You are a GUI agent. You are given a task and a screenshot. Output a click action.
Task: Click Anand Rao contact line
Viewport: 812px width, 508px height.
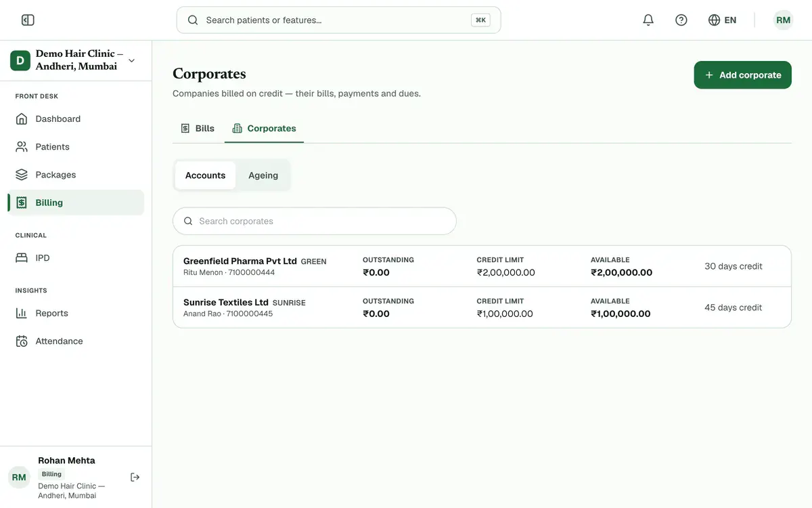coord(228,314)
